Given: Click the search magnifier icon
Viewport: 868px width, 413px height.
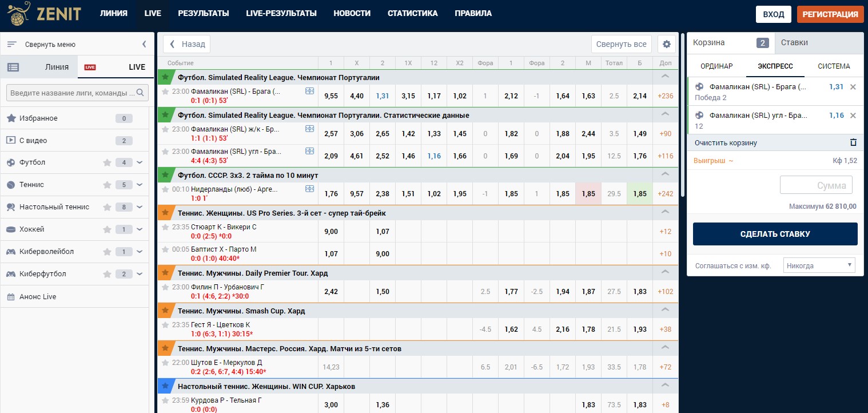Looking at the screenshot, I should (x=140, y=93).
